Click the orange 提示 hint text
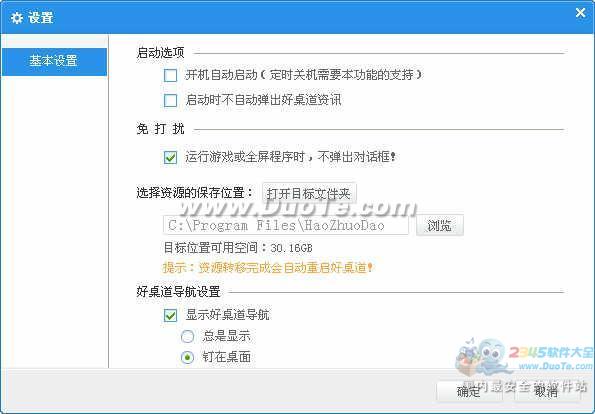This screenshot has height=414, width=595. coord(268,268)
